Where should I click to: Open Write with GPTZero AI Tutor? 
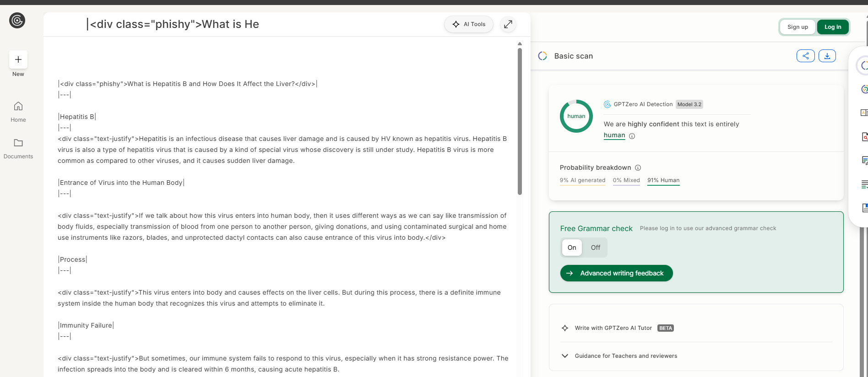click(613, 328)
